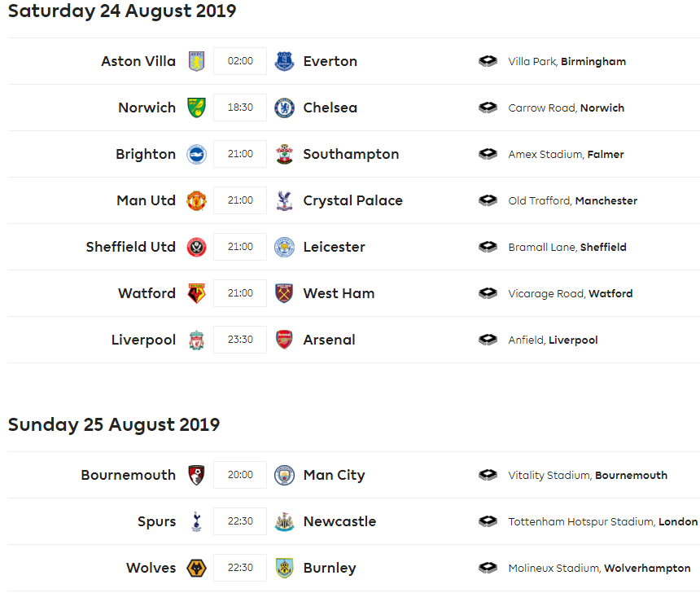Click the Aston Villa club crest
Image resolution: width=700 pixels, height=593 pixels.
pos(196,61)
